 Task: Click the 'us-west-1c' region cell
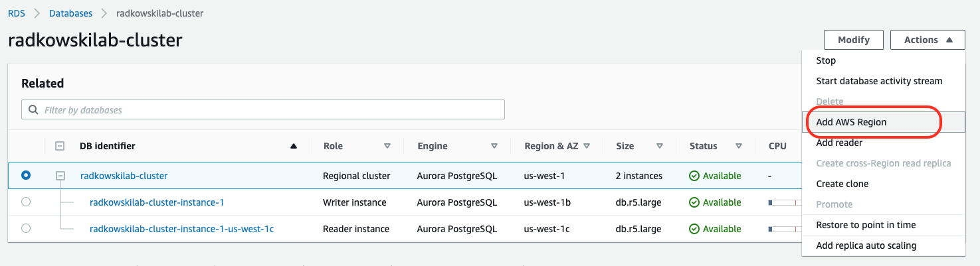[547, 229]
